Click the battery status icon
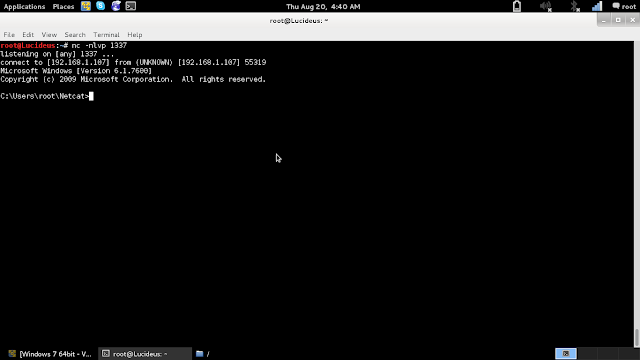The width and height of the screenshot is (640, 360). [517, 6]
